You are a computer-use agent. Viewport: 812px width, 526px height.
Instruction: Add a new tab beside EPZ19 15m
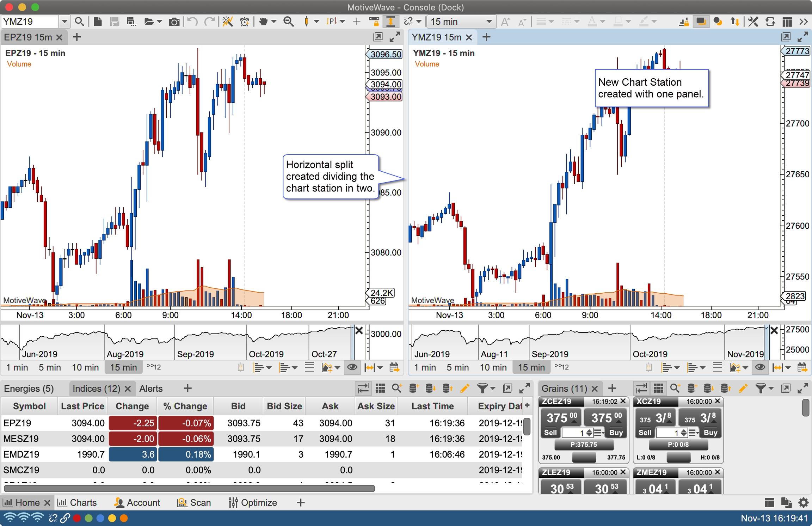click(x=77, y=37)
